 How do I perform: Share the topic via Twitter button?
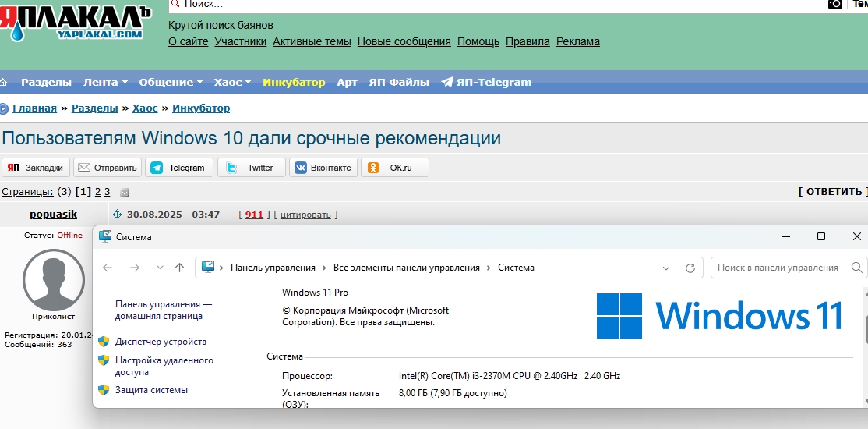coord(252,168)
